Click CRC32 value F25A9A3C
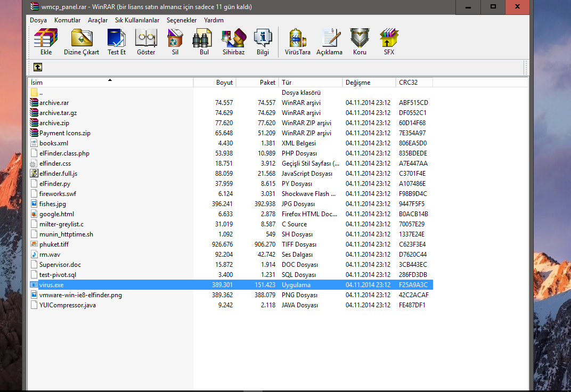The width and height of the screenshot is (571, 392). pyautogui.click(x=413, y=284)
